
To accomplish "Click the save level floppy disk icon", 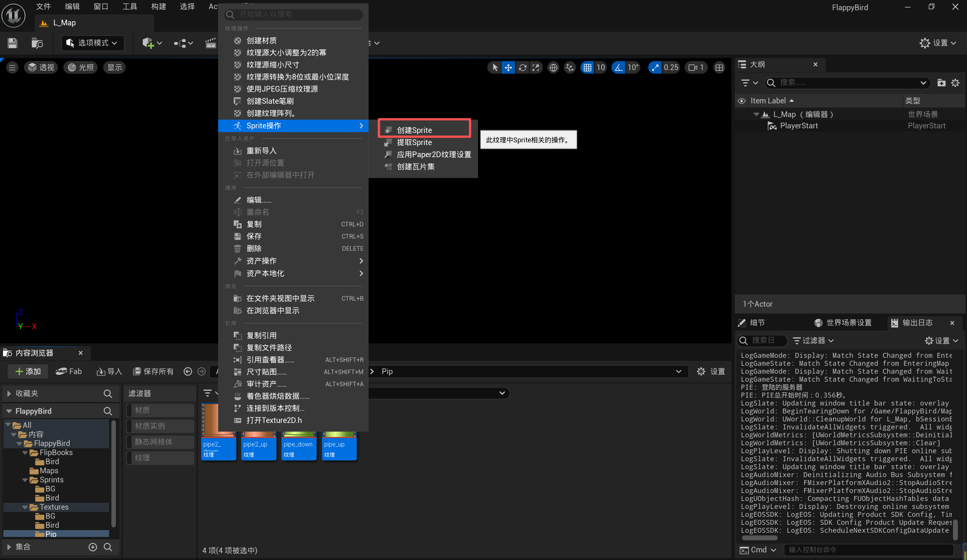I will point(12,43).
